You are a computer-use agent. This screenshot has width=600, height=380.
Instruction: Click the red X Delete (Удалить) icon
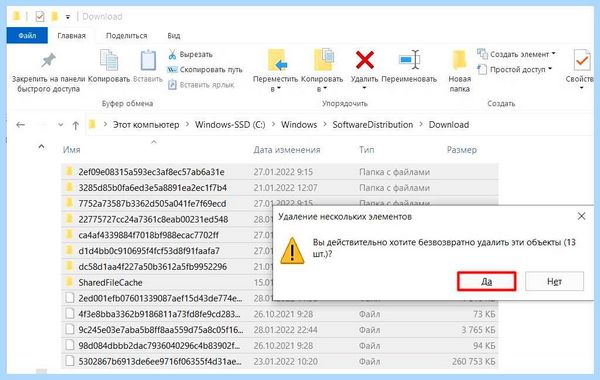point(365,60)
